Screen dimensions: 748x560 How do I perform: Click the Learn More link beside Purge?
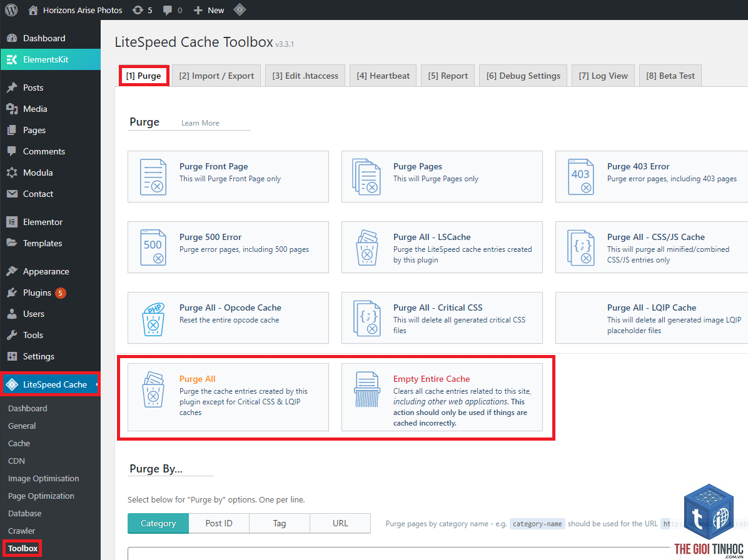[x=200, y=123]
